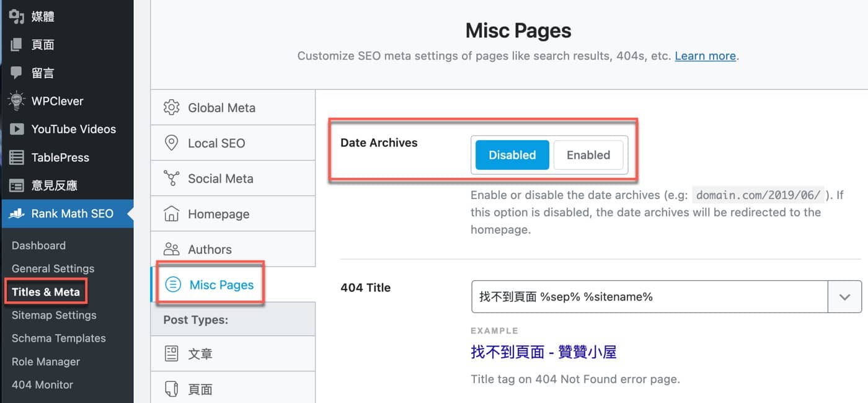Go to Rank Math Dashboard

[x=38, y=246]
